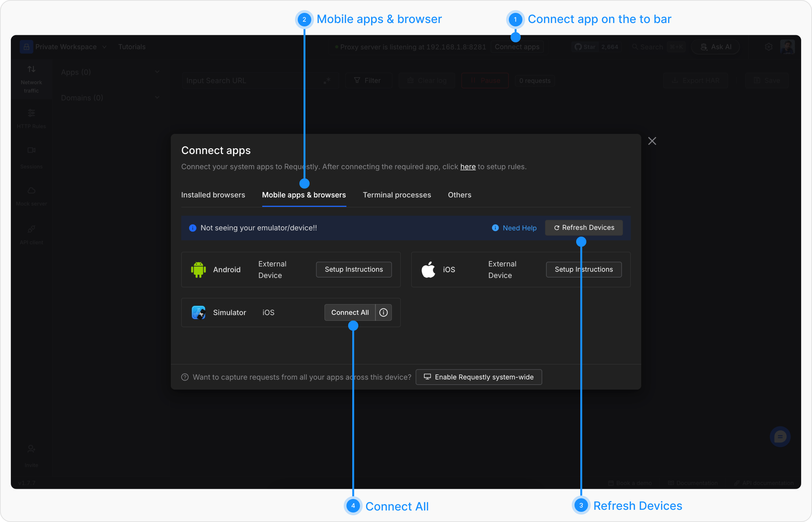812x522 pixels.
Task: Switch to the Terminal processes tab
Action: click(x=397, y=195)
